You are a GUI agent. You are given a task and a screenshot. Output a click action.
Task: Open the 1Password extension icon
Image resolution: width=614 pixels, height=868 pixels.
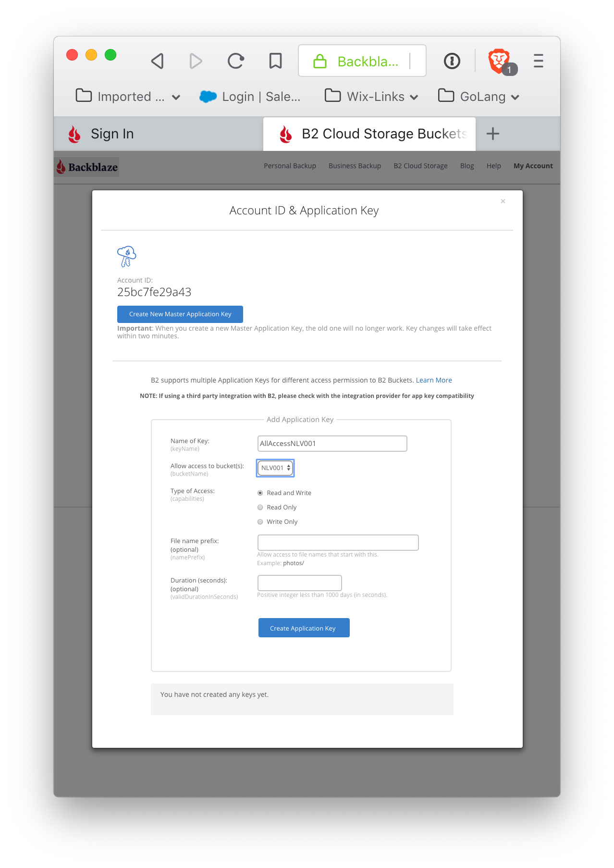(x=452, y=61)
